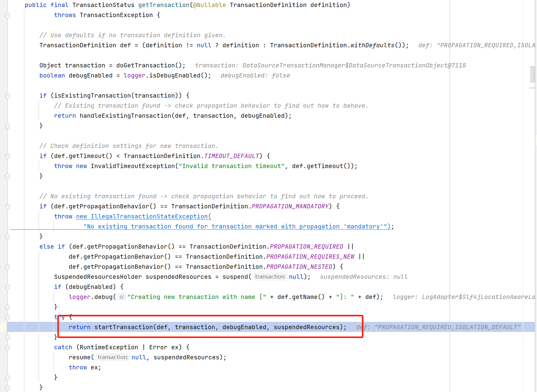Viewport: 537px width, 392px height.
Task: Click 'withDefaults' method call
Action: click(373, 45)
